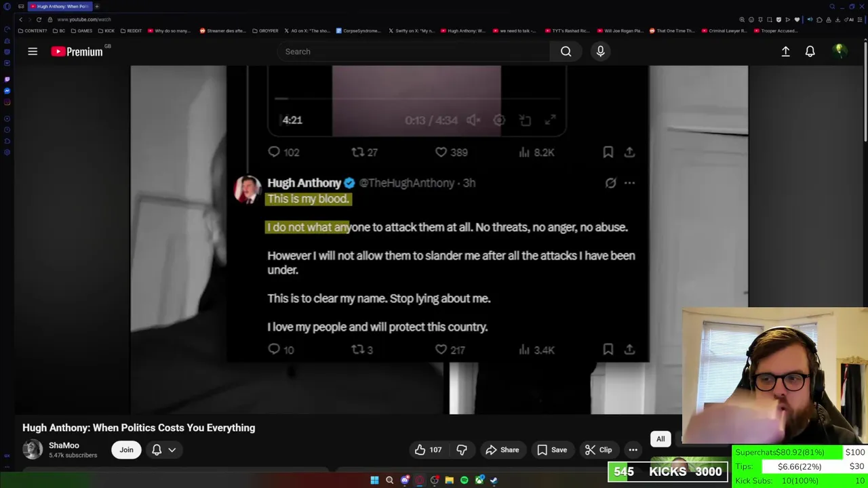
Task: Open browser downloads icon in toolbar
Action: point(837,20)
